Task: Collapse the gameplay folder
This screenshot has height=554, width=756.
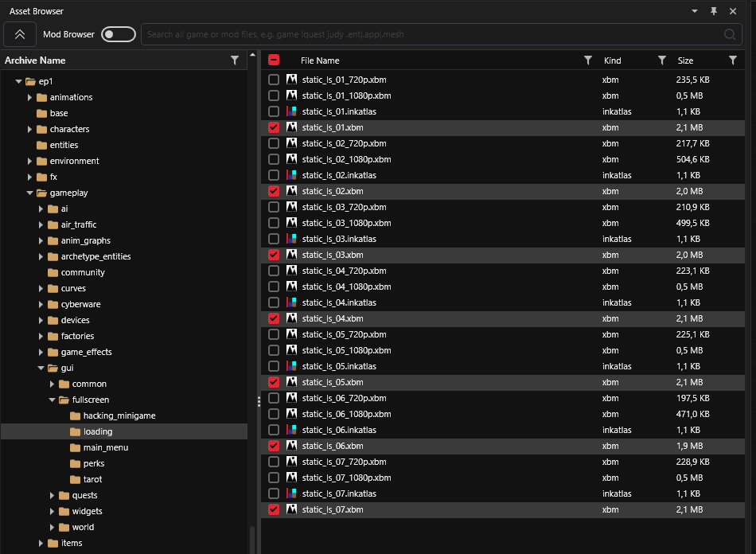Action: click(x=30, y=193)
